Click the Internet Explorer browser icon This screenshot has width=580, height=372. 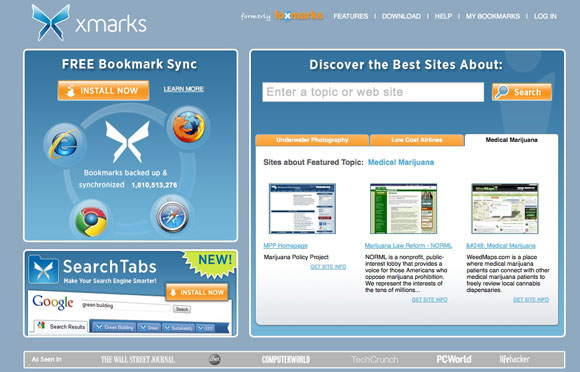(64, 144)
